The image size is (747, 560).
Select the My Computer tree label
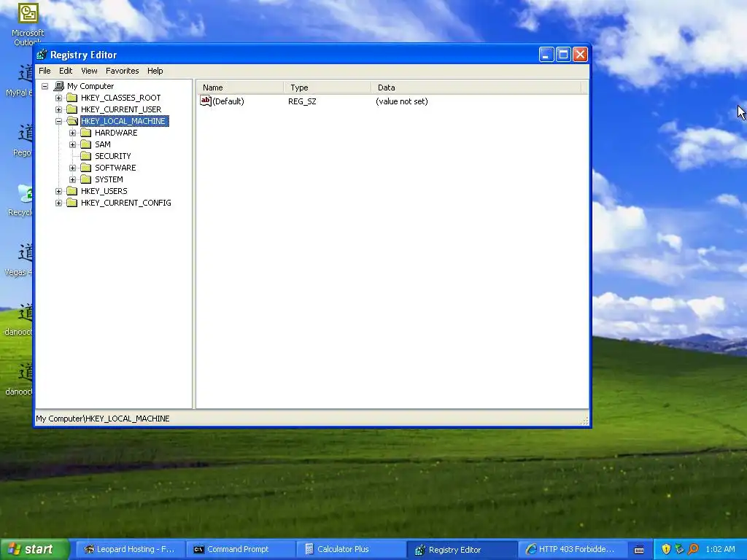point(90,86)
